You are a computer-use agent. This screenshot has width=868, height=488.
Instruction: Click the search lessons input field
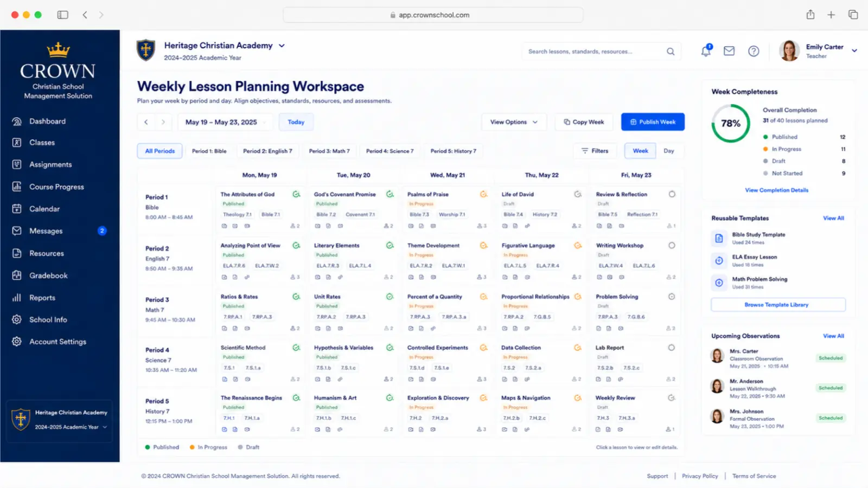pos(601,52)
